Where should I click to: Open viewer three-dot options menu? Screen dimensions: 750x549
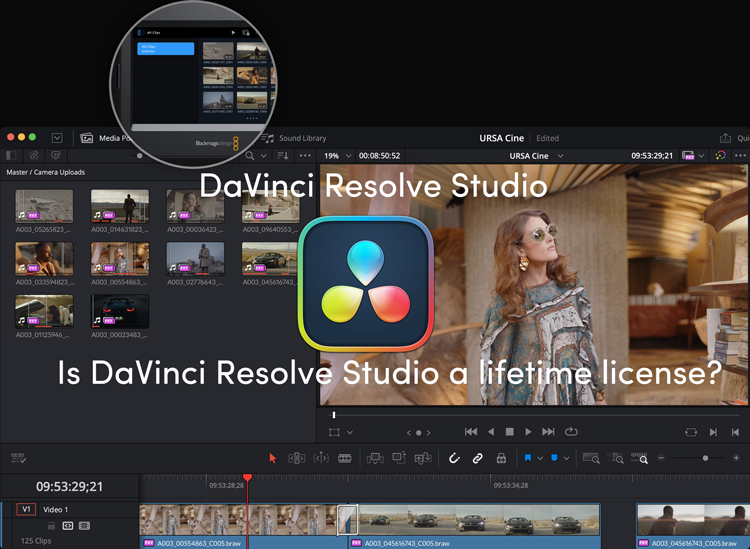pos(740,155)
